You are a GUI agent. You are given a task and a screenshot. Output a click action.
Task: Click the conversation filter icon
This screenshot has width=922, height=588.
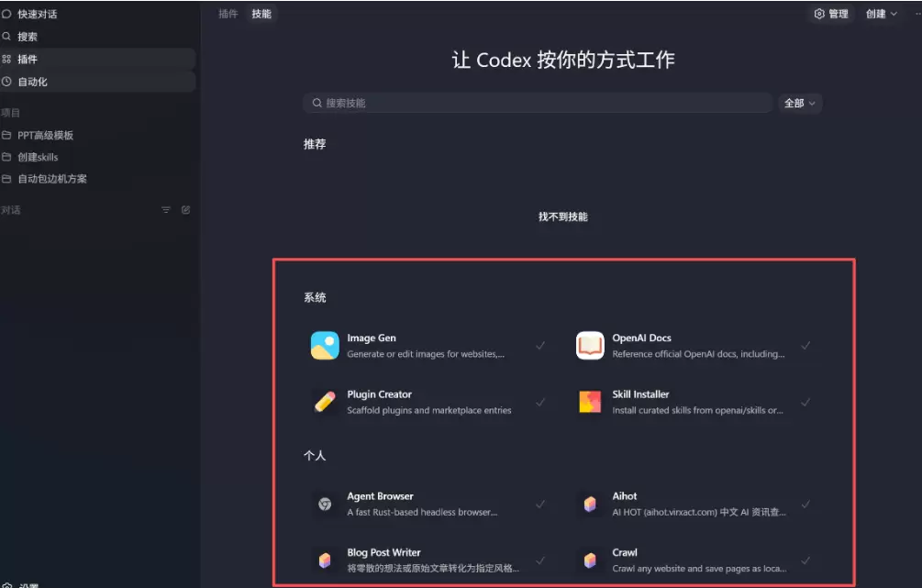coord(166,210)
